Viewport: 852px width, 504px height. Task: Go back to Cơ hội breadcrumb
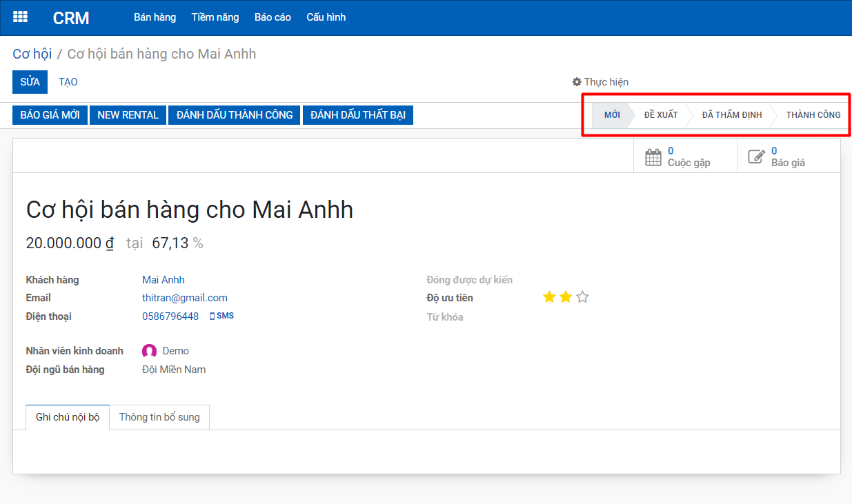click(x=32, y=54)
